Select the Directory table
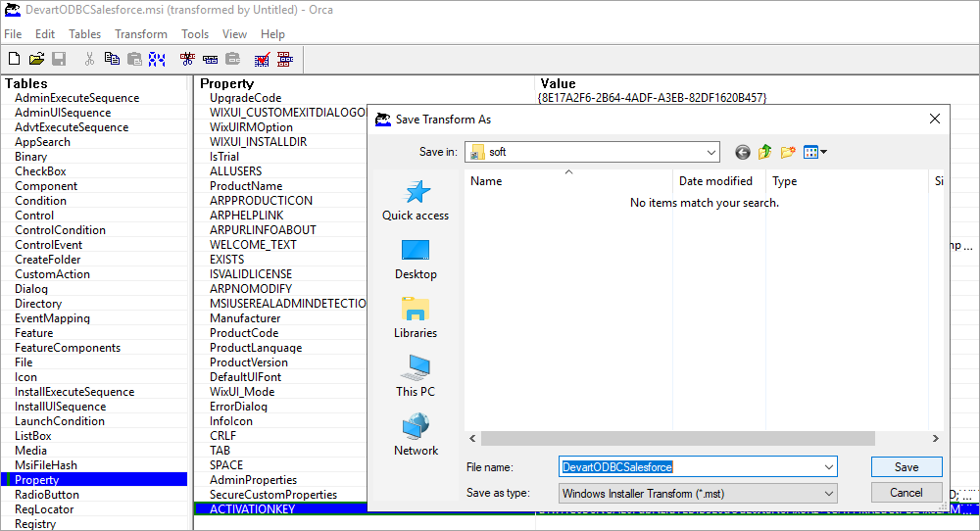Screen dimensions: 980x531 38,304
